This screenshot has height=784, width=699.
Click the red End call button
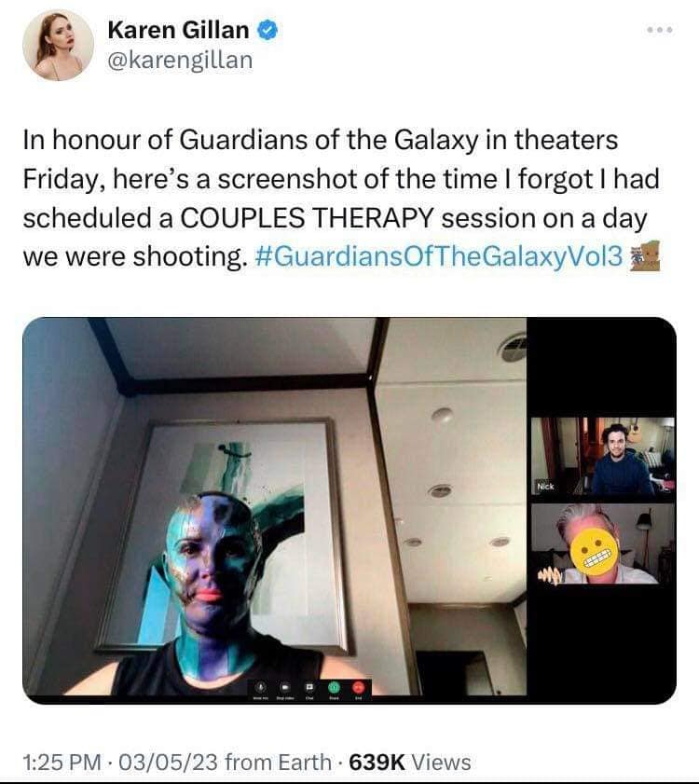[359, 687]
